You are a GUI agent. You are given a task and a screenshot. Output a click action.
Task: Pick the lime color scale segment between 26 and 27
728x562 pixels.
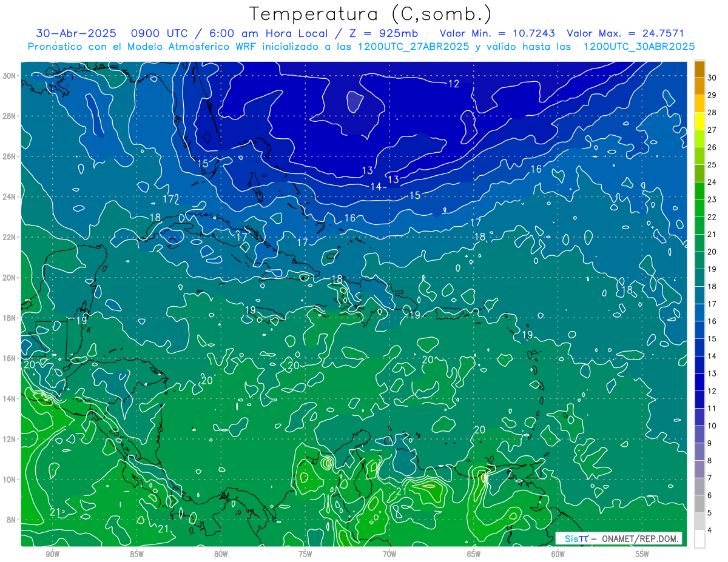699,138
